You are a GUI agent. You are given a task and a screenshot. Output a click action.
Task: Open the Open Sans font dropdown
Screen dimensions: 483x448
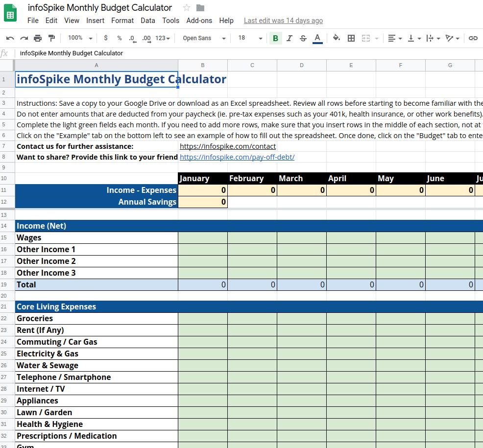point(204,38)
